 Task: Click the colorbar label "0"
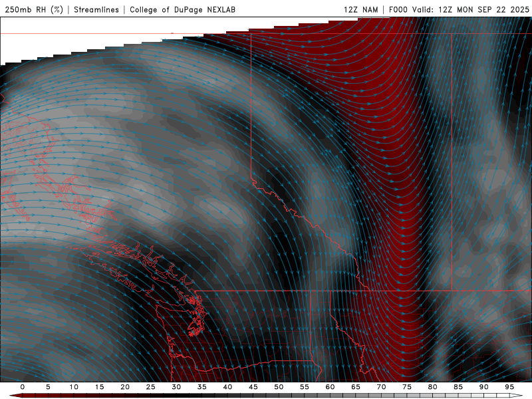[23, 387]
